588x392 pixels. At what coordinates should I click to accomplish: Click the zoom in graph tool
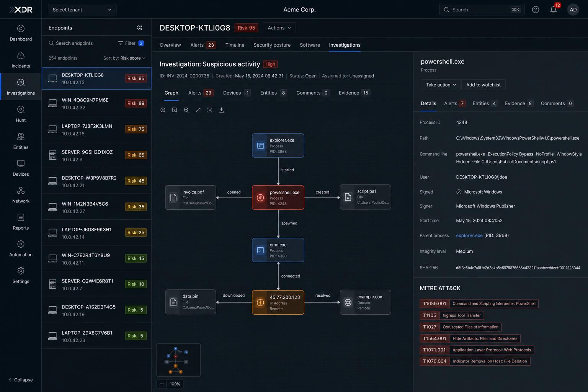(x=163, y=110)
